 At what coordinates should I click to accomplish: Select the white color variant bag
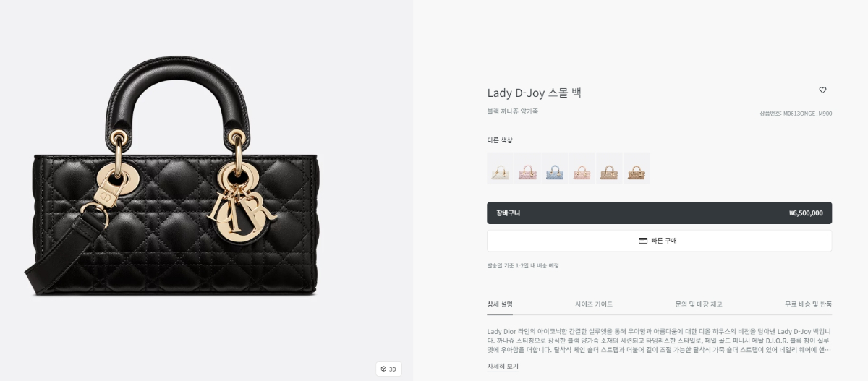(x=500, y=168)
